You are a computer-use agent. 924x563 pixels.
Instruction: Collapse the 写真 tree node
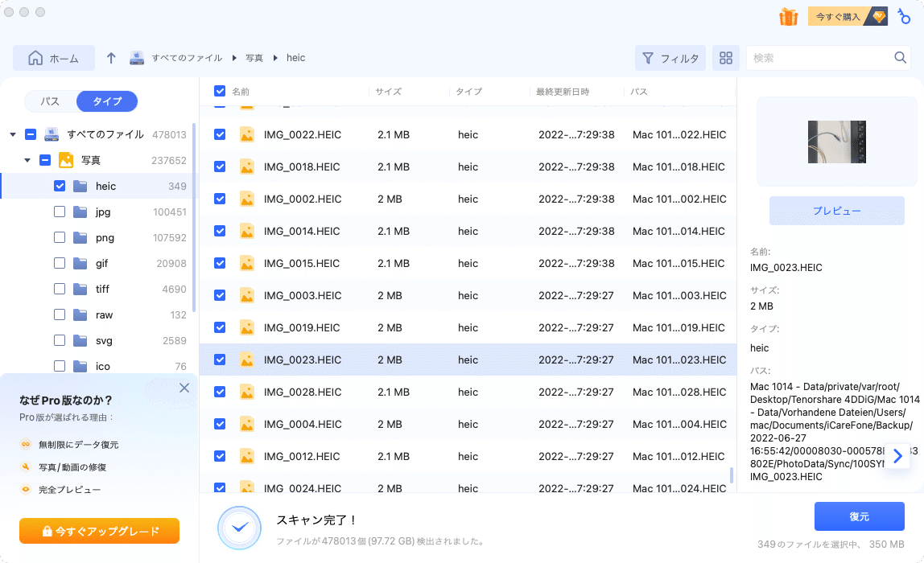click(x=27, y=160)
